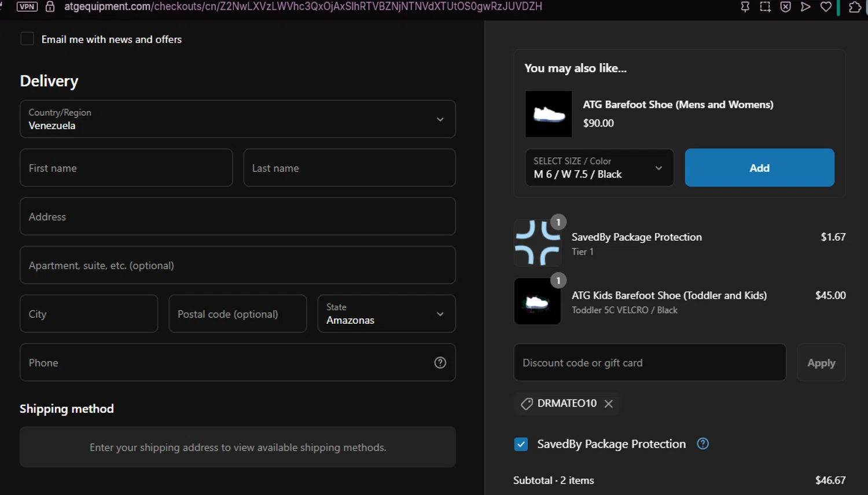Click the pin icon in browser toolbar
The height and width of the screenshot is (495, 868).
tap(745, 7)
